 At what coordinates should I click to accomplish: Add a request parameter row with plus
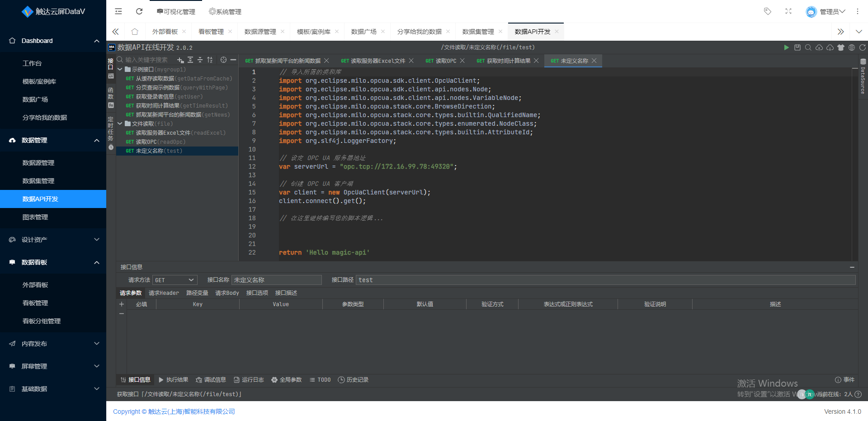tap(122, 304)
